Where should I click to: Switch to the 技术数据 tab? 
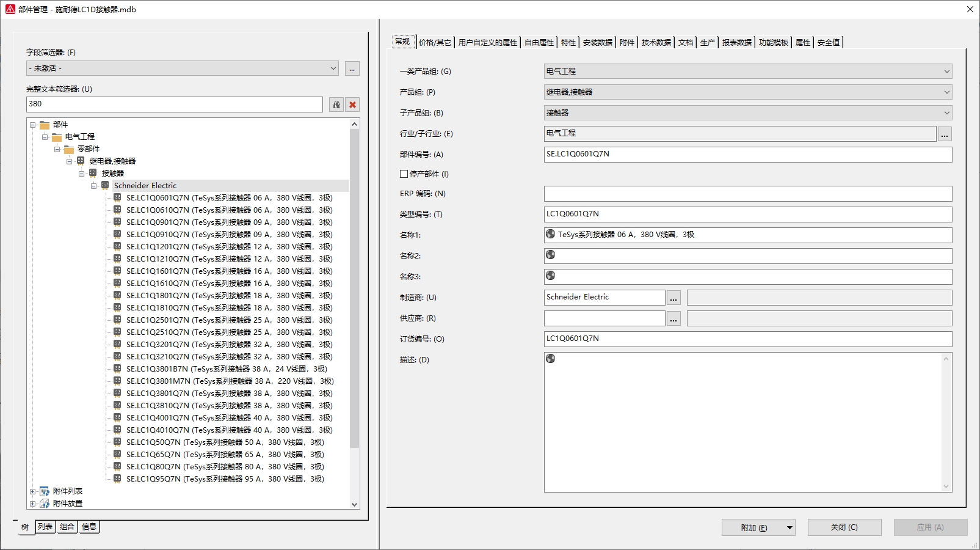click(656, 42)
